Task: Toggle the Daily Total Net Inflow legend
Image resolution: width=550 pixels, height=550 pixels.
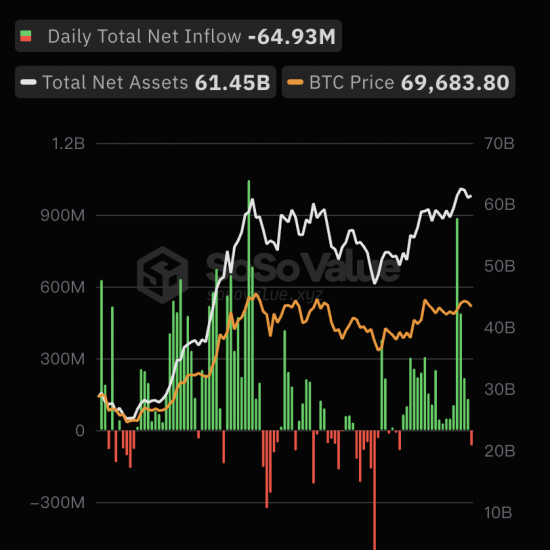Action: pyautogui.click(x=178, y=36)
